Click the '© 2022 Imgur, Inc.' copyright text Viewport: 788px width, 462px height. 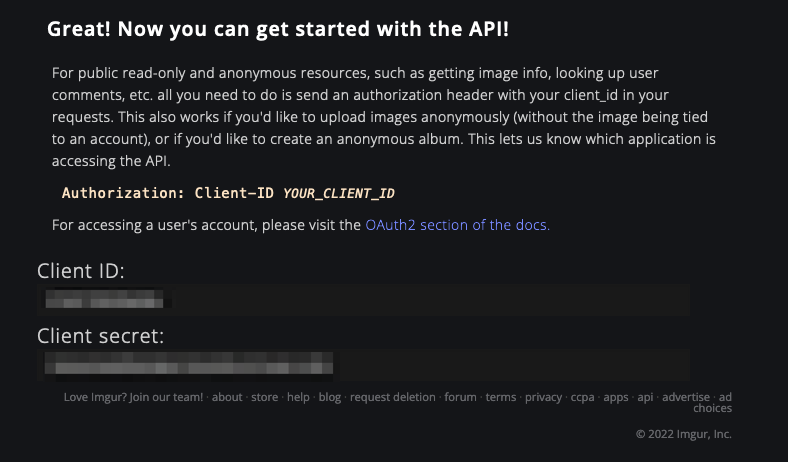pos(683,434)
